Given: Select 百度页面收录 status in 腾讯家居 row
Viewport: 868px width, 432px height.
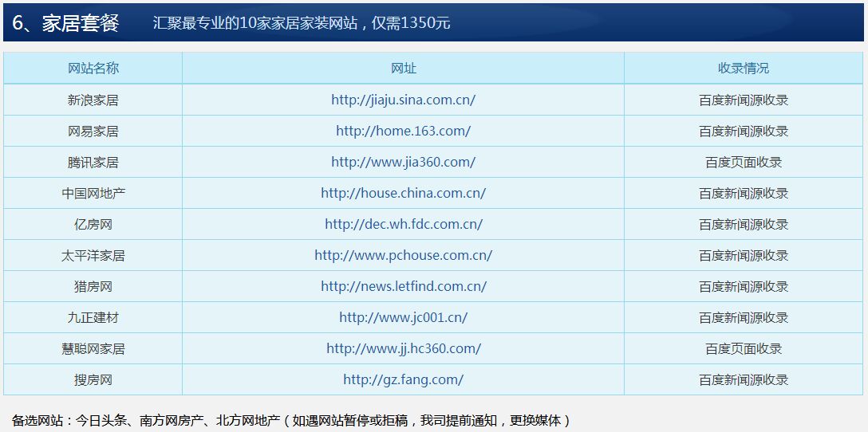Looking at the screenshot, I should [x=743, y=163].
